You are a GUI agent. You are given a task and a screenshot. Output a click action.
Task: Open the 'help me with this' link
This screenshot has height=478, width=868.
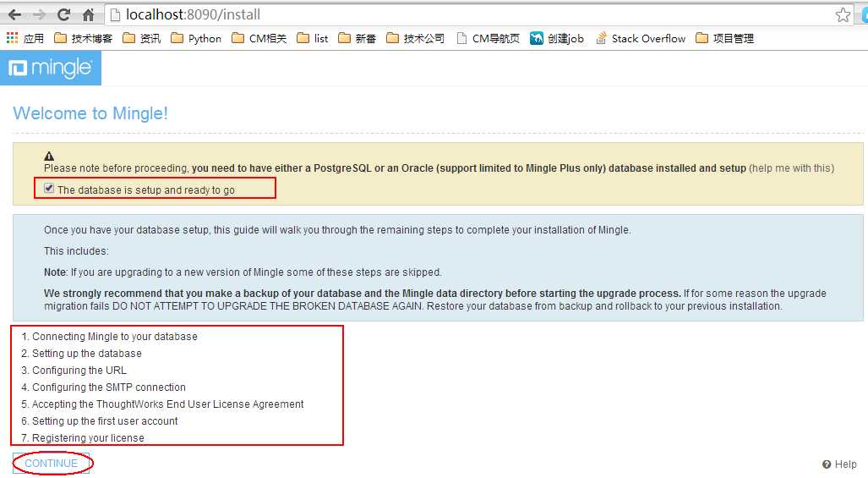[792, 168]
